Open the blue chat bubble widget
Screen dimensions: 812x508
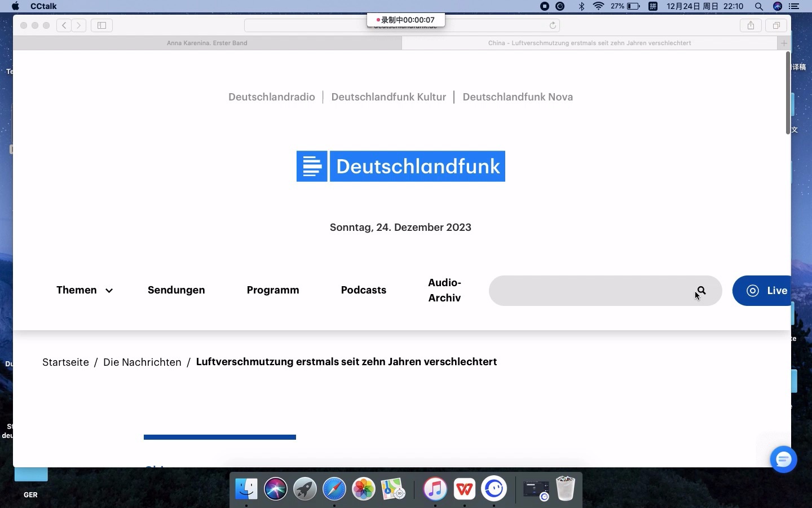(783, 459)
